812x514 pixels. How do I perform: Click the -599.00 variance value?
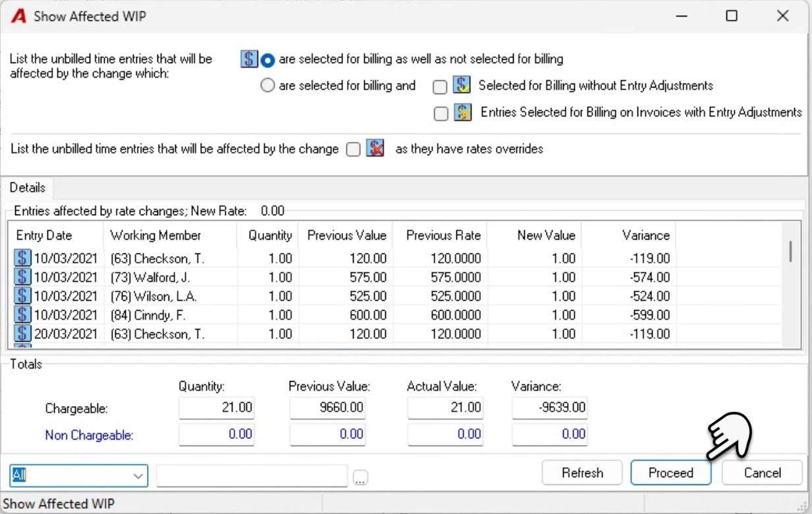649,315
